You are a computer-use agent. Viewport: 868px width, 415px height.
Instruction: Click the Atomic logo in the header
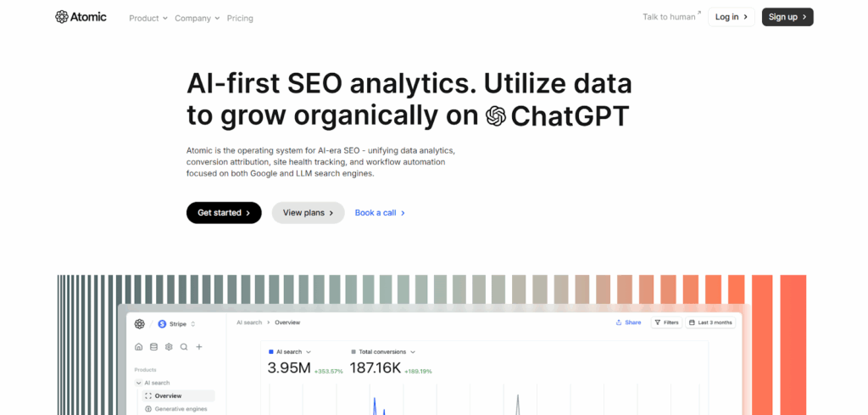(x=81, y=17)
